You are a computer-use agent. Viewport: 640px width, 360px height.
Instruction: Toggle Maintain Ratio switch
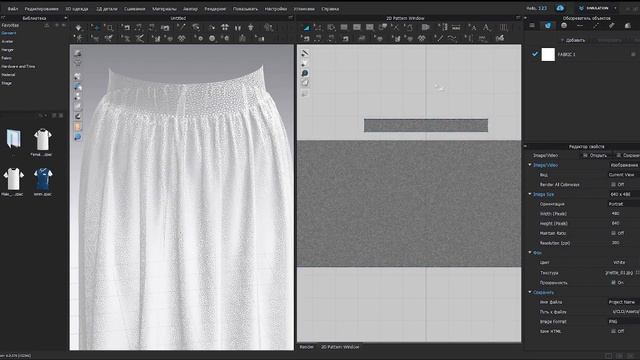click(614, 233)
